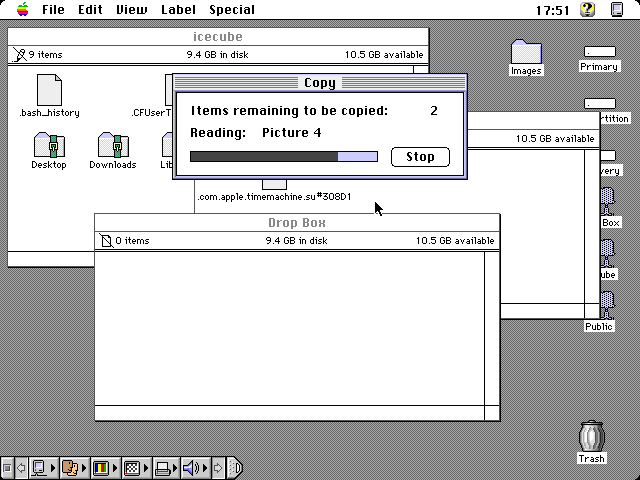Open the Special menu
The width and height of the screenshot is (640, 480).
pos(232,9)
